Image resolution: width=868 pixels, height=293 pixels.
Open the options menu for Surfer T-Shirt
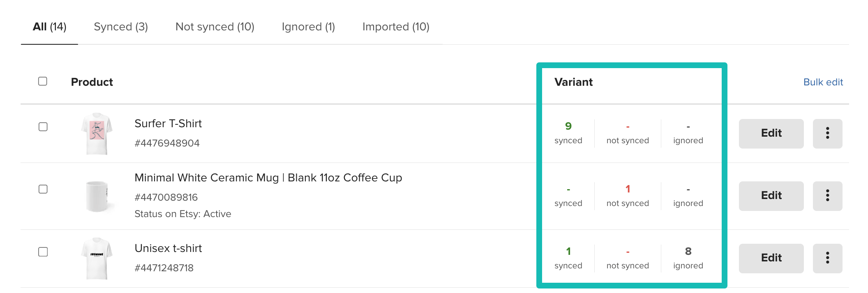coord(827,133)
